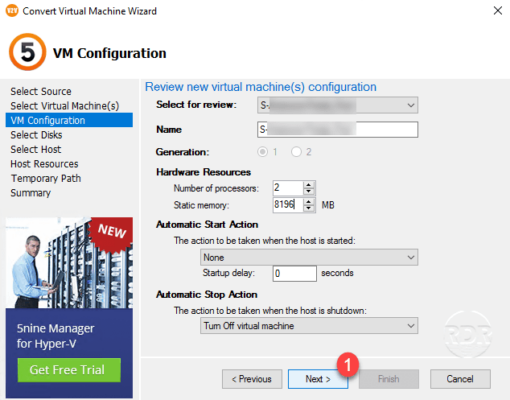The width and height of the screenshot is (510, 400).
Task: Select Generation 2 radio button
Action: tap(296, 152)
